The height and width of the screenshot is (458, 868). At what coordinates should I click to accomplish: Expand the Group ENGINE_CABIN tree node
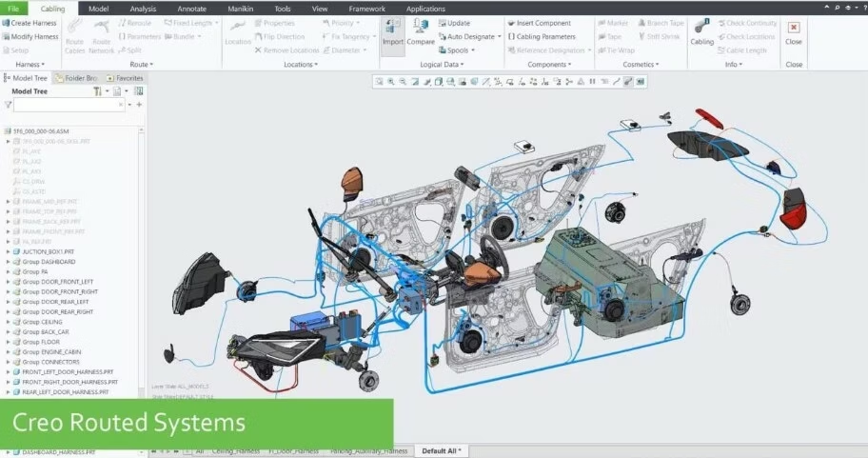tap(8, 352)
